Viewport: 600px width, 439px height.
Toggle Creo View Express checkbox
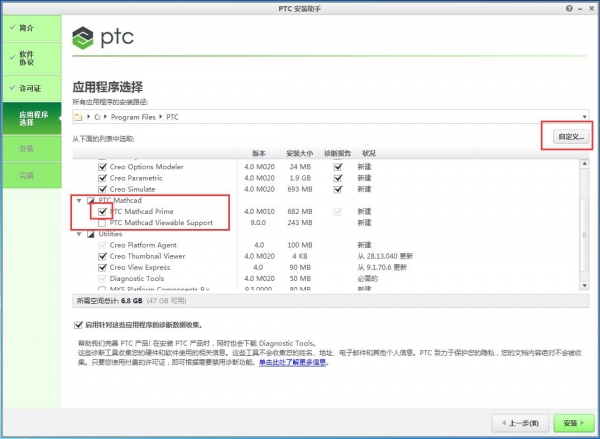(x=102, y=267)
